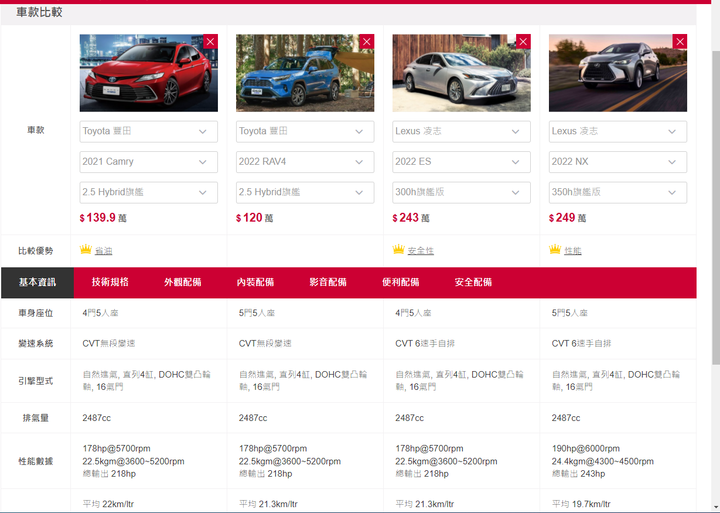Remove the 2022 RAV4 from comparison

point(366,42)
